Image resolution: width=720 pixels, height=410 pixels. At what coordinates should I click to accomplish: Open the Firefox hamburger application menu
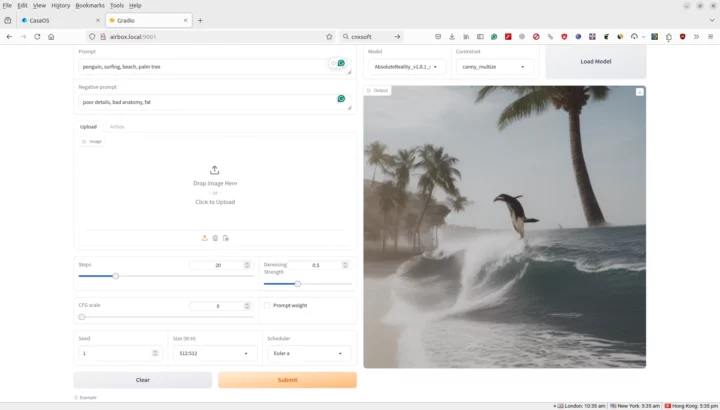[x=710, y=37]
